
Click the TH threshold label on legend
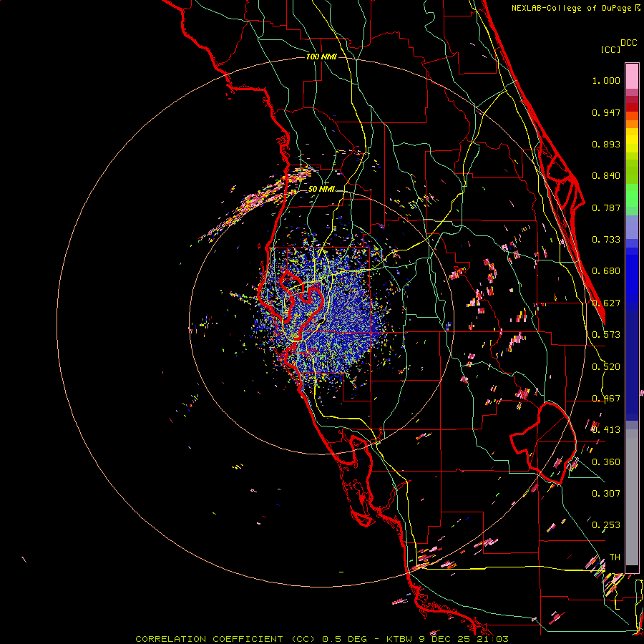(x=615, y=557)
